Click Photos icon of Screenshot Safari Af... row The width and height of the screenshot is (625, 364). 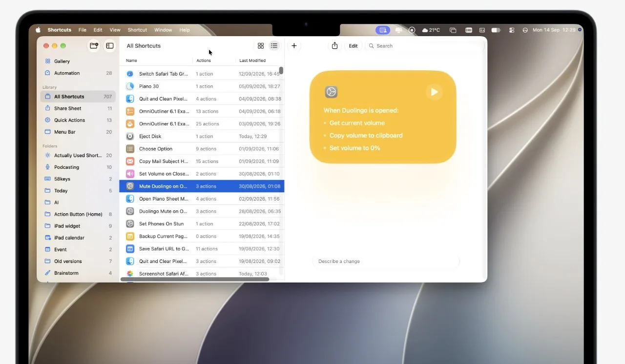coord(130,274)
